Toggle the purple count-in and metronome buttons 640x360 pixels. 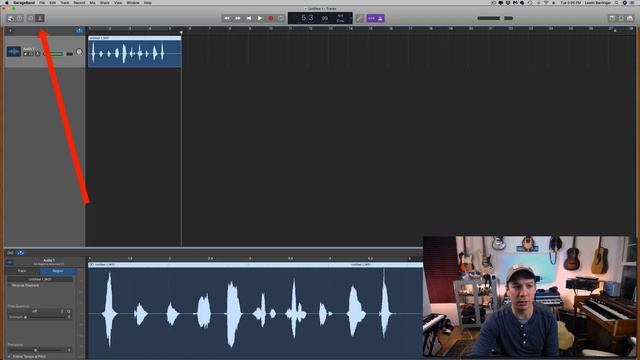coord(376,18)
